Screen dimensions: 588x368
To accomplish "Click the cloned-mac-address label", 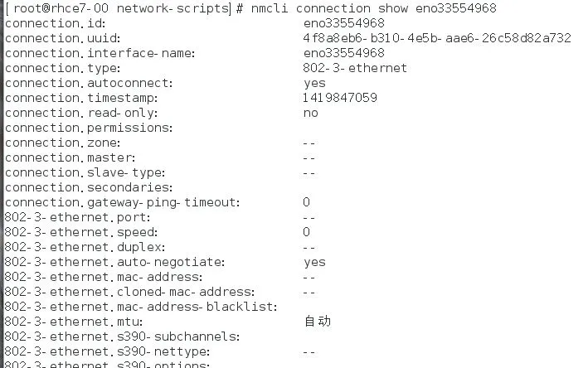I will 129,292.
